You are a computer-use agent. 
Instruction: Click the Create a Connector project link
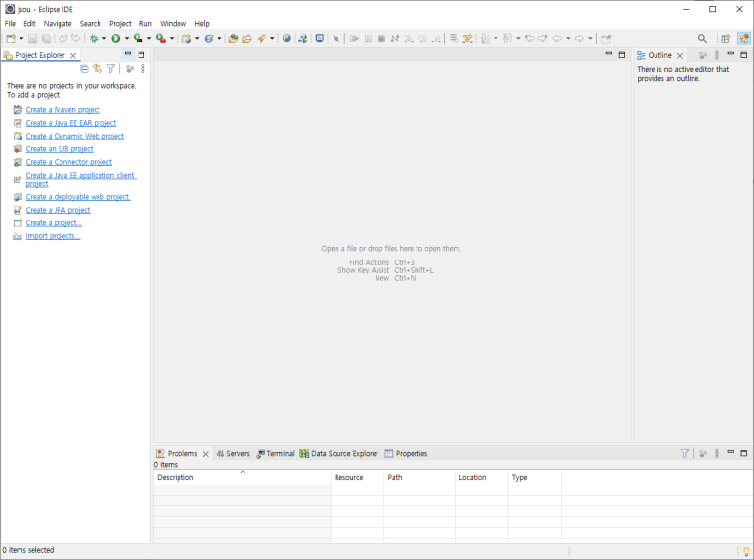point(68,162)
